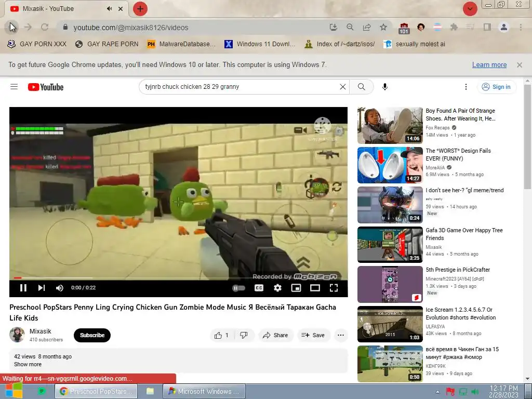The width and height of the screenshot is (532, 399).
Task: Open the red tab search dropdown arrow
Action: point(470,9)
